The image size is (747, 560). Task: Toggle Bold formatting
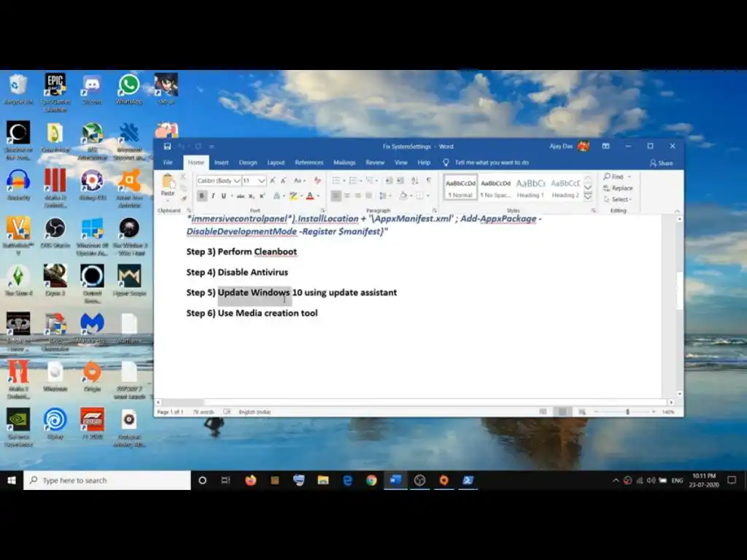[x=202, y=195]
